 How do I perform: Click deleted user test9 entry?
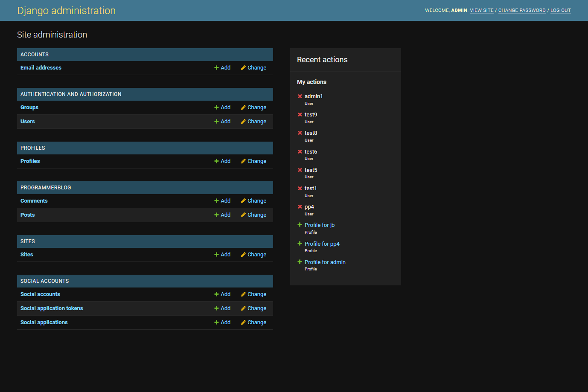point(311,115)
